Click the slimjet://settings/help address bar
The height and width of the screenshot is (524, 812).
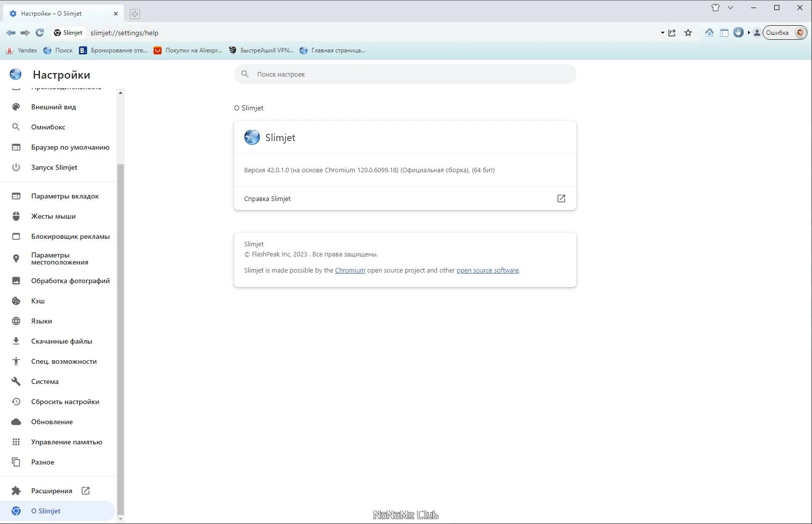[x=124, y=33]
